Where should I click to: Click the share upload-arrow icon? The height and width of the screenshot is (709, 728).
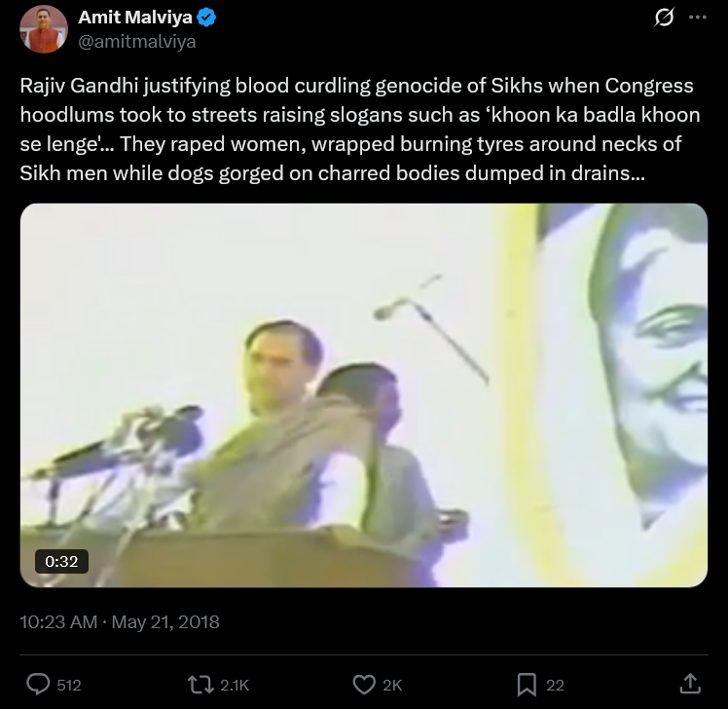point(690,684)
